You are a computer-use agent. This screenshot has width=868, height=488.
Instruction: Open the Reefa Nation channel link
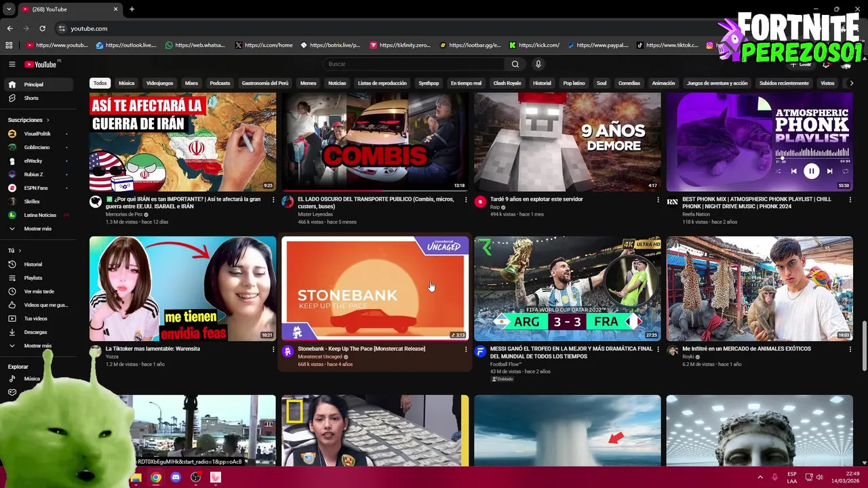pos(696,214)
